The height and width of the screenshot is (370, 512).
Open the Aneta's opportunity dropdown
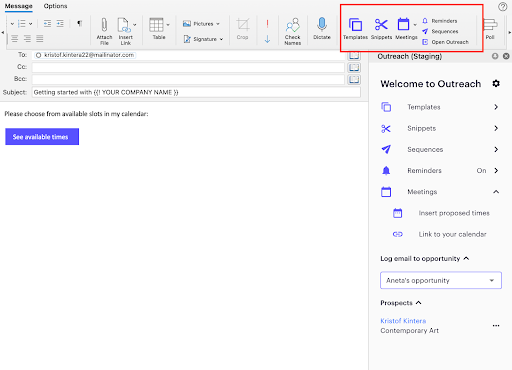(x=441, y=280)
